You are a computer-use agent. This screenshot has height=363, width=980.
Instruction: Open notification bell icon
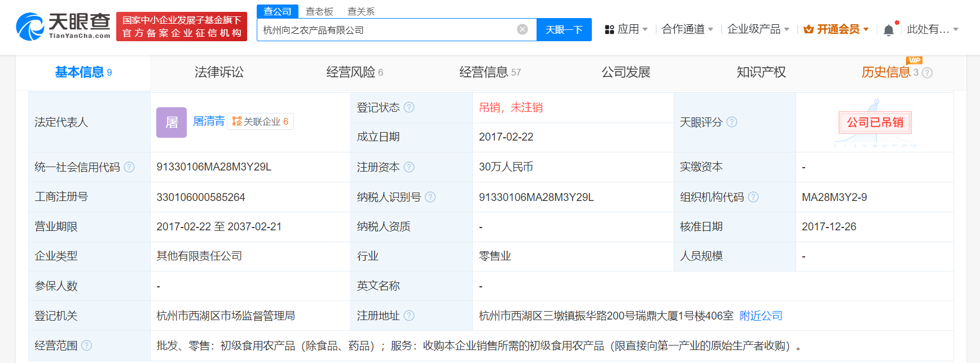pyautogui.click(x=889, y=30)
